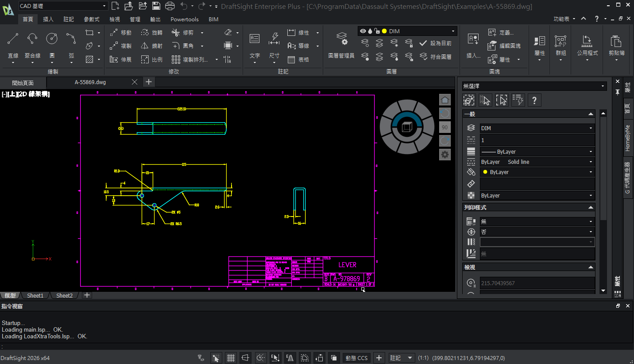This screenshot has width=634, height=364.
Task: Toggle the 動態 CCS status button
Action: click(356, 358)
